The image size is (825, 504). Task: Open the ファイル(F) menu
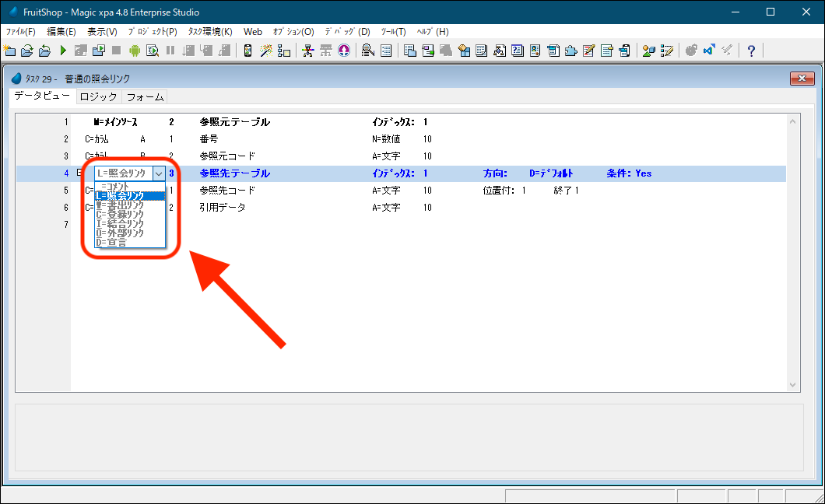(21, 32)
